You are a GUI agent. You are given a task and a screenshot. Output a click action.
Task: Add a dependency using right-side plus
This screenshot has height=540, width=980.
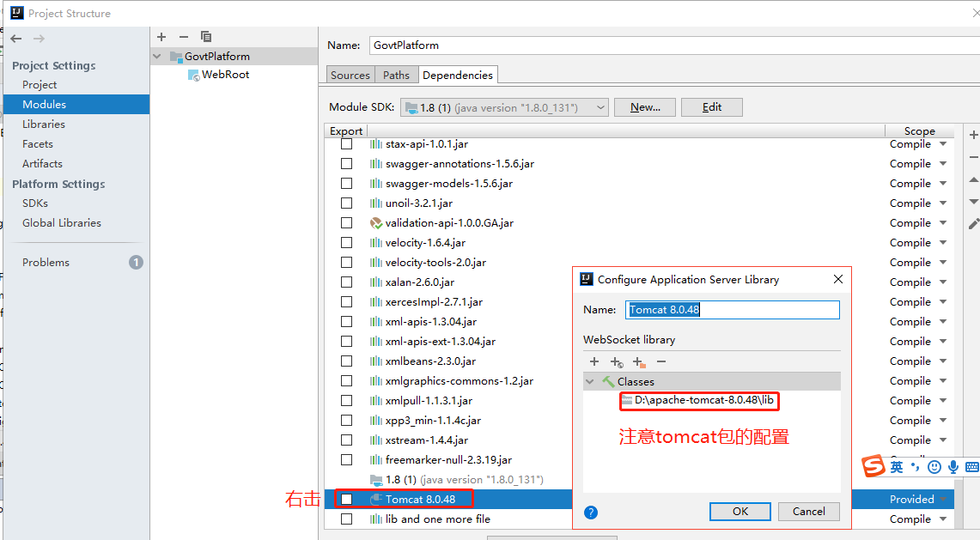(x=973, y=135)
